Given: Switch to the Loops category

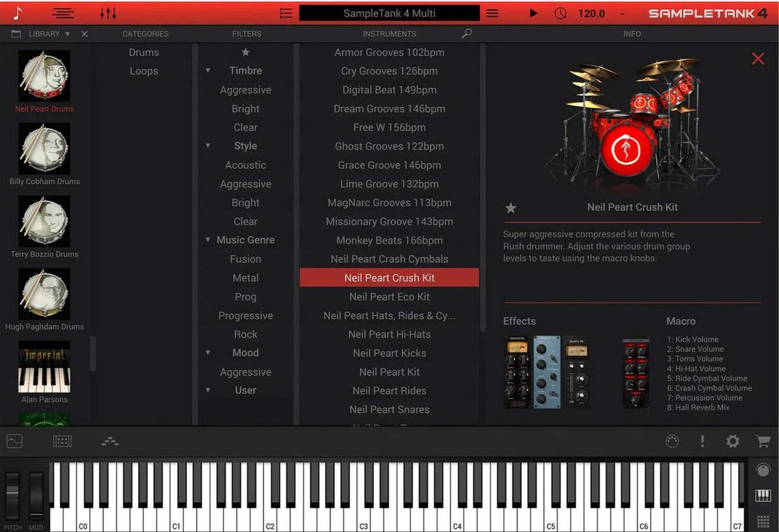Looking at the screenshot, I should click(144, 71).
